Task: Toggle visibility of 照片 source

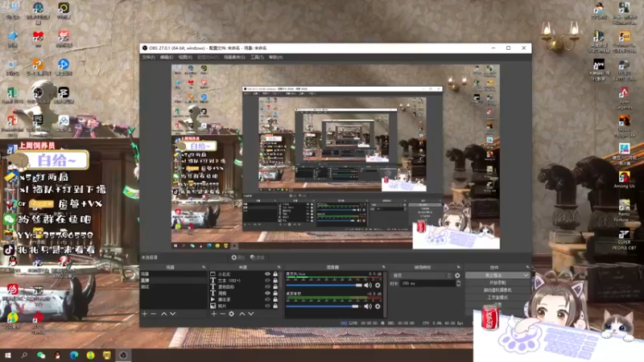Action: click(267, 306)
